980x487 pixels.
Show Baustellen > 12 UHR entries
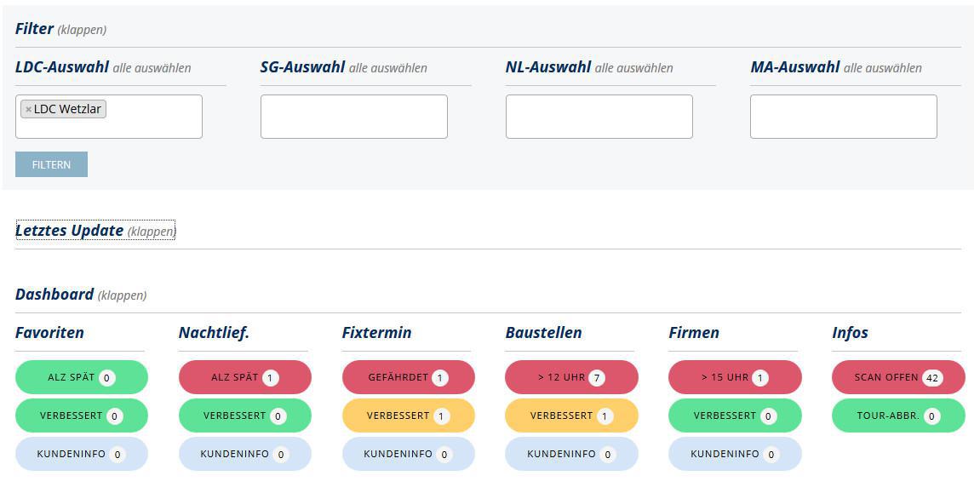pyautogui.click(x=571, y=377)
